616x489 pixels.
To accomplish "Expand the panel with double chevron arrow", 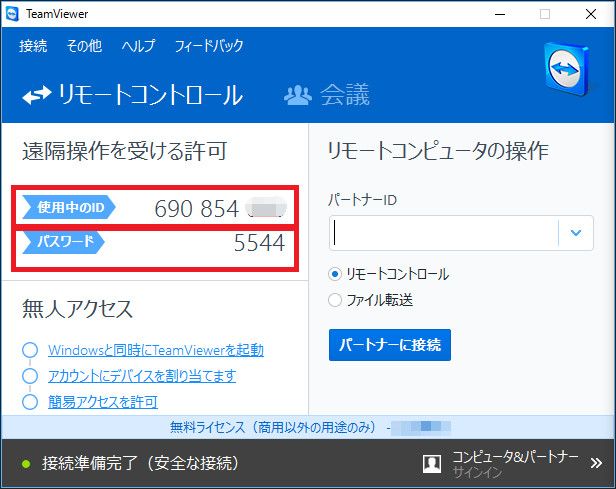I will pos(596,463).
